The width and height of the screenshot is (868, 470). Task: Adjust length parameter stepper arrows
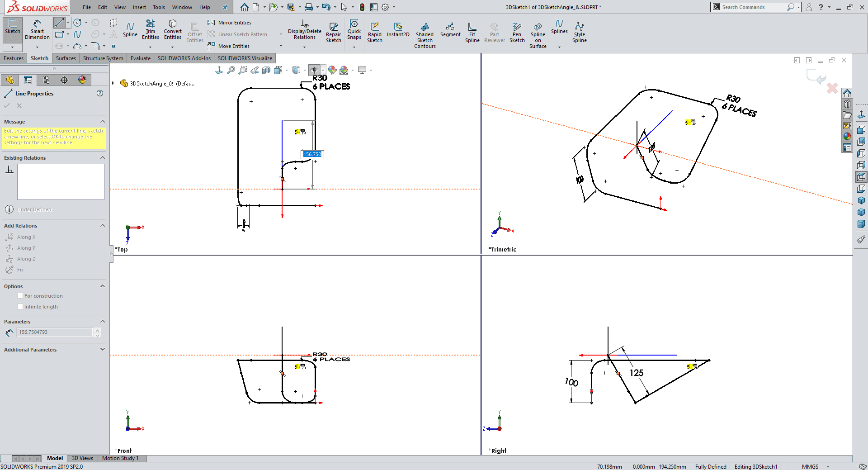click(x=97, y=332)
